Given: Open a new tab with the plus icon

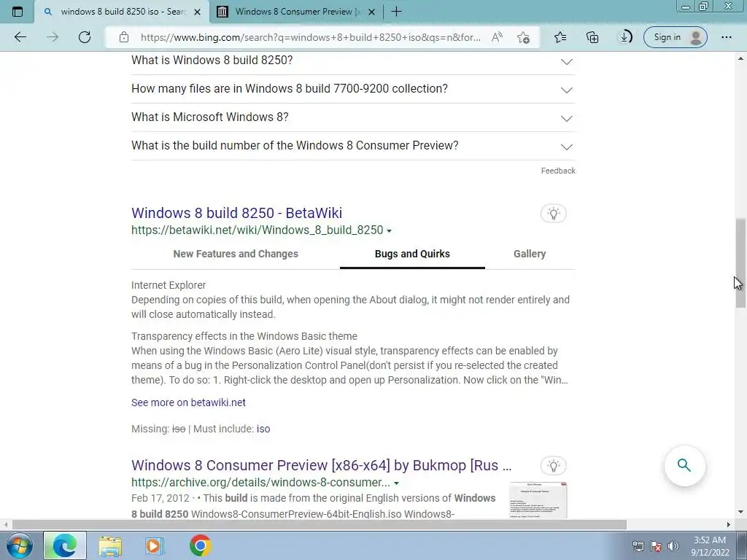Looking at the screenshot, I should 396,12.
